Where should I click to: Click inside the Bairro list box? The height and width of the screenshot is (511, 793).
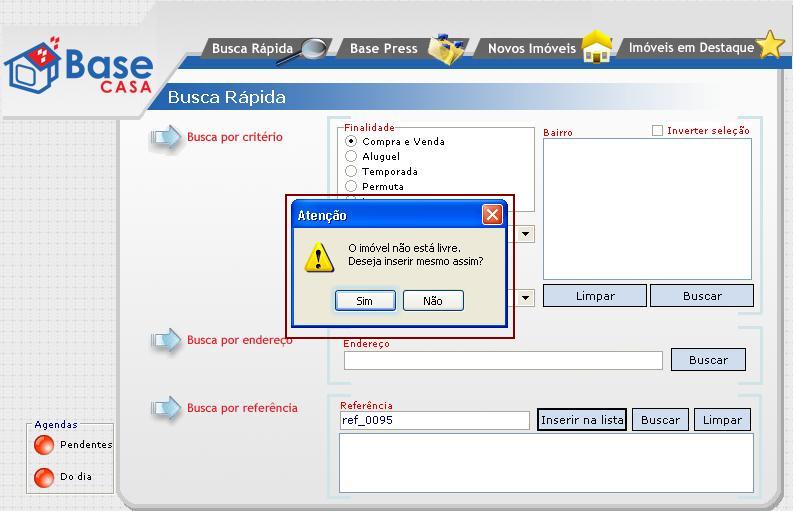(647, 209)
